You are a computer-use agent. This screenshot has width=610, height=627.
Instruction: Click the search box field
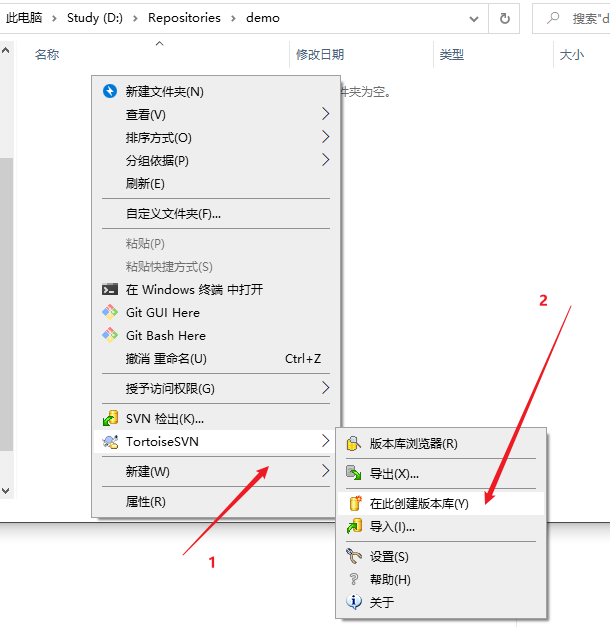(571, 18)
